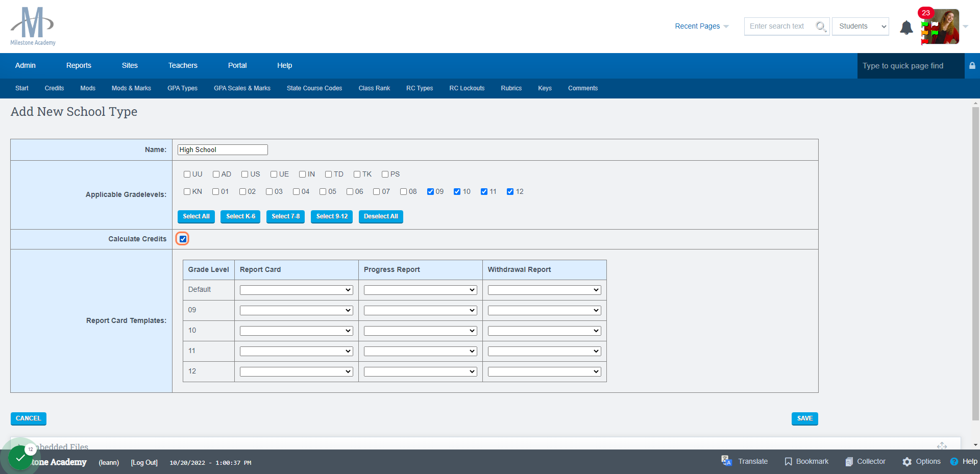The image size is (980, 474).
Task: Click the Deselect All button
Action: [x=381, y=216]
